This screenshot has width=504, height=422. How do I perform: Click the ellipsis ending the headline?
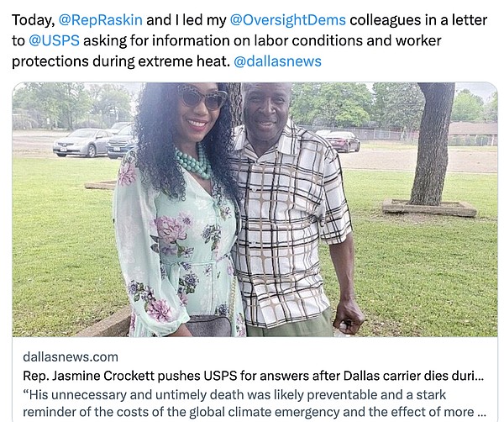pos(480,377)
